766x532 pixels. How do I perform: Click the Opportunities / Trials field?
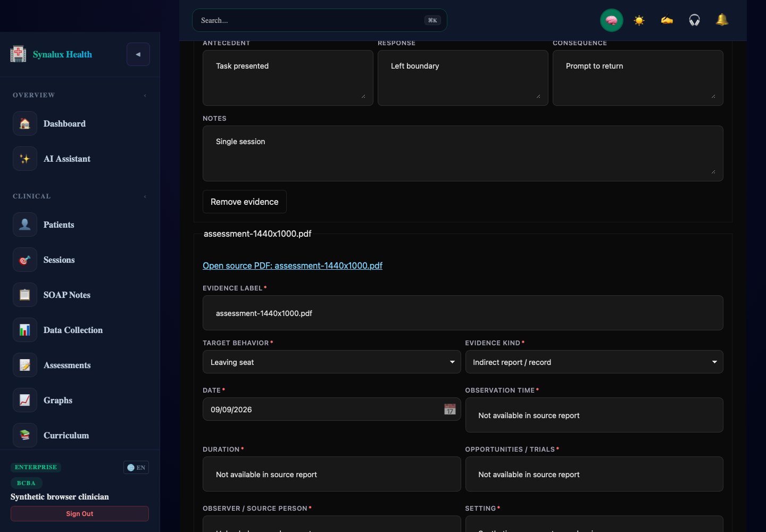point(594,474)
